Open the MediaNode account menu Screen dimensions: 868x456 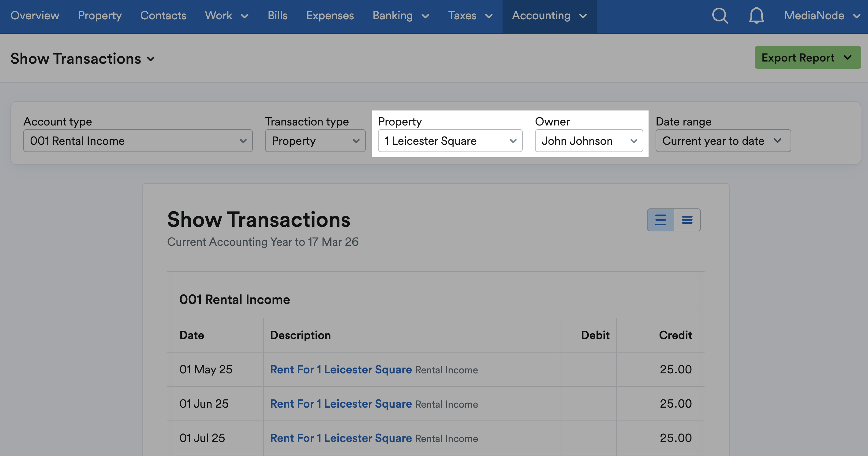point(822,16)
